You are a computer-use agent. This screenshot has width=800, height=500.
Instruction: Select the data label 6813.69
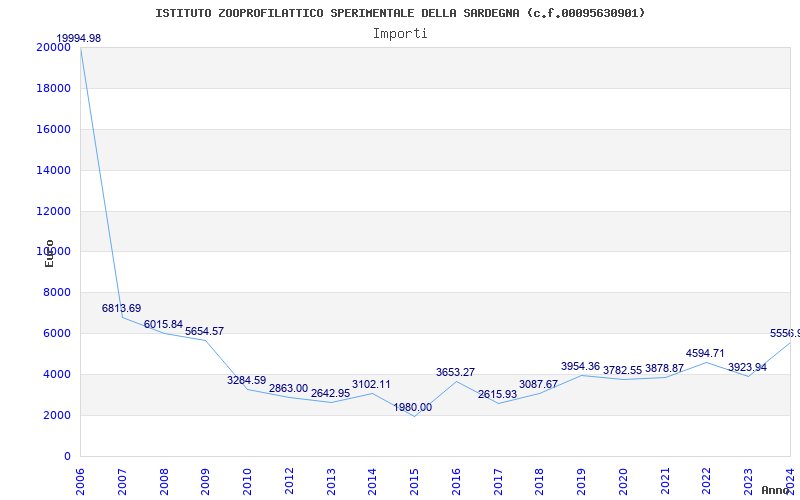(x=121, y=308)
